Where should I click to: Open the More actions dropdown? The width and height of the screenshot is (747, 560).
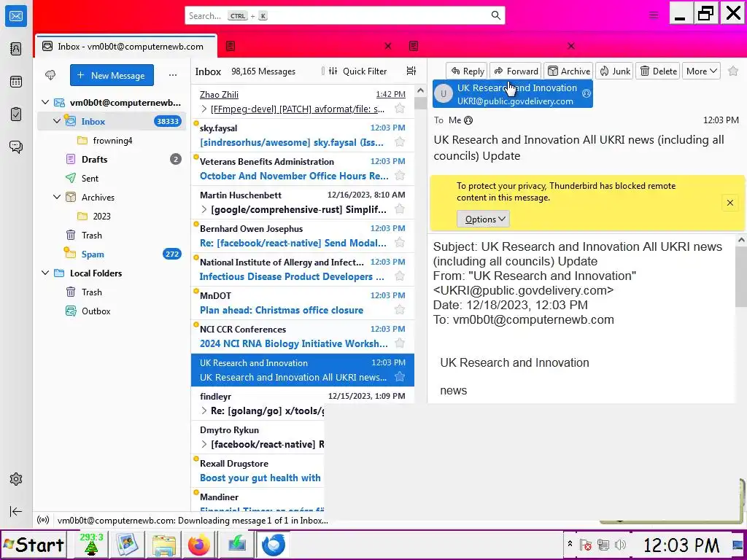pyautogui.click(x=701, y=71)
